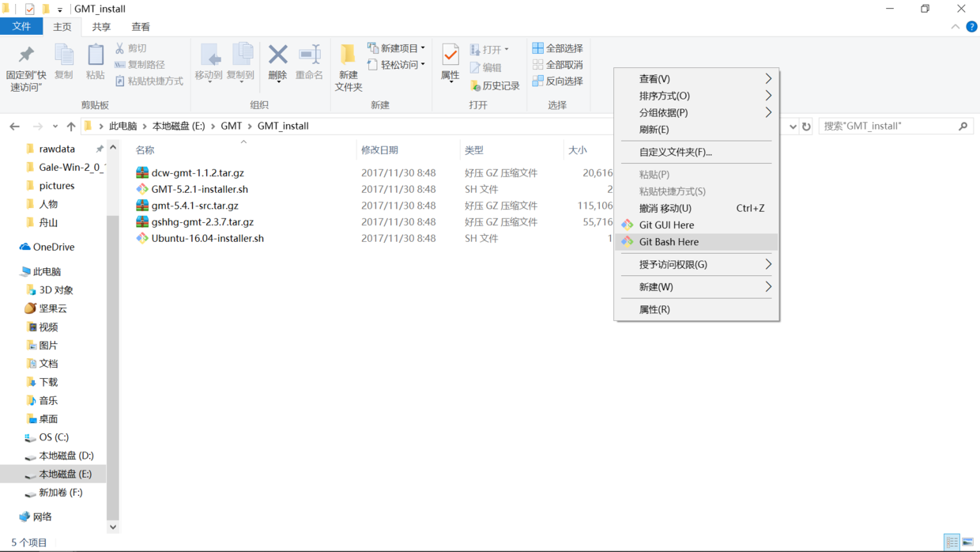Click the 历史记录 icon
The height and width of the screenshot is (552, 980).
(475, 85)
